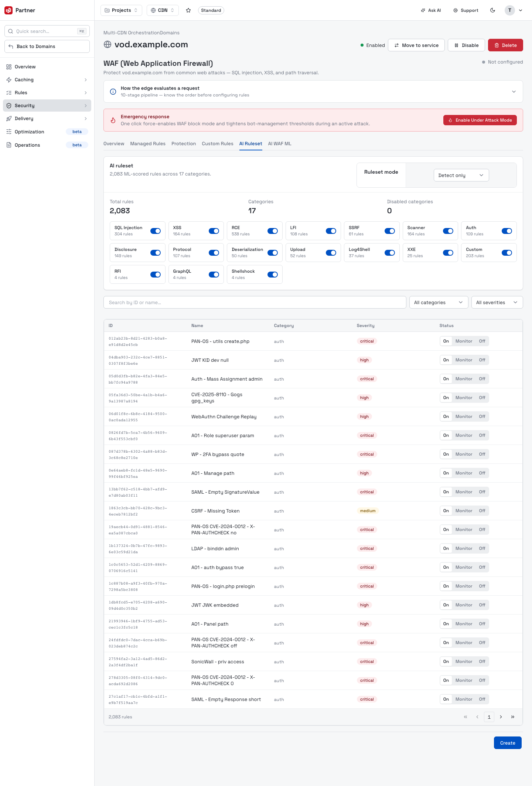Click the favorite star icon

188,10
